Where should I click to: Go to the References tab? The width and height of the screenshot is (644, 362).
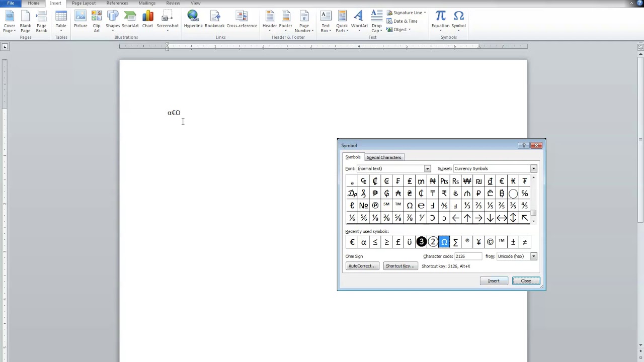click(x=117, y=3)
